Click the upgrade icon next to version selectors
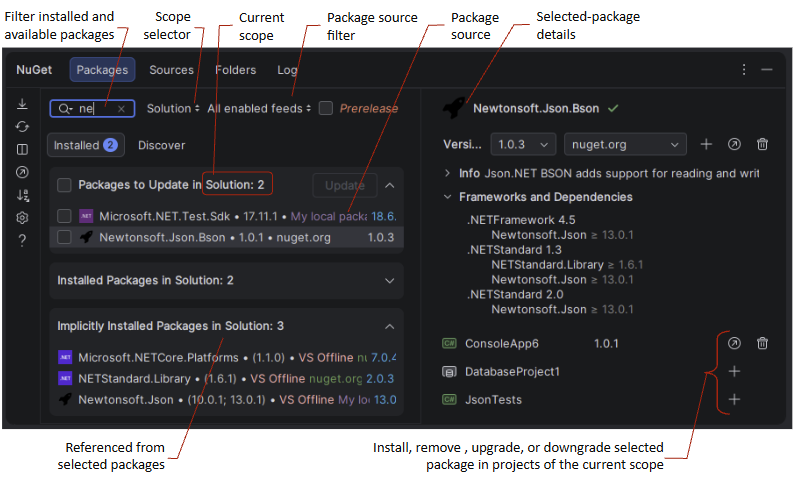795x481 pixels. [x=734, y=144]
